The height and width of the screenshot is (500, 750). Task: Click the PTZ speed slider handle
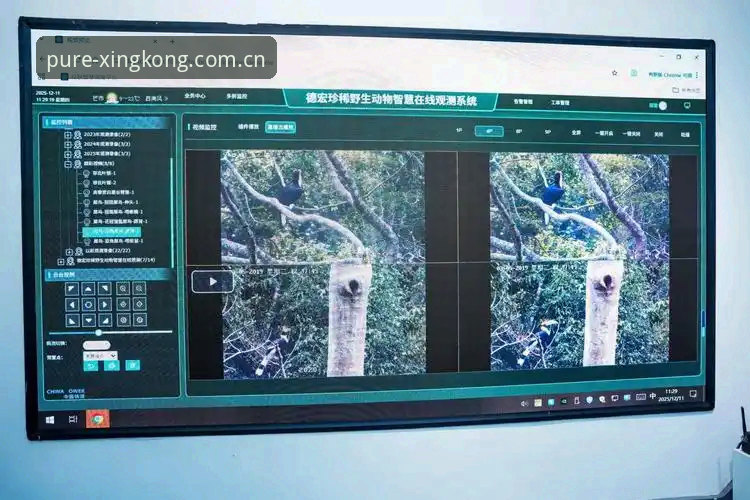click(99, 332)
